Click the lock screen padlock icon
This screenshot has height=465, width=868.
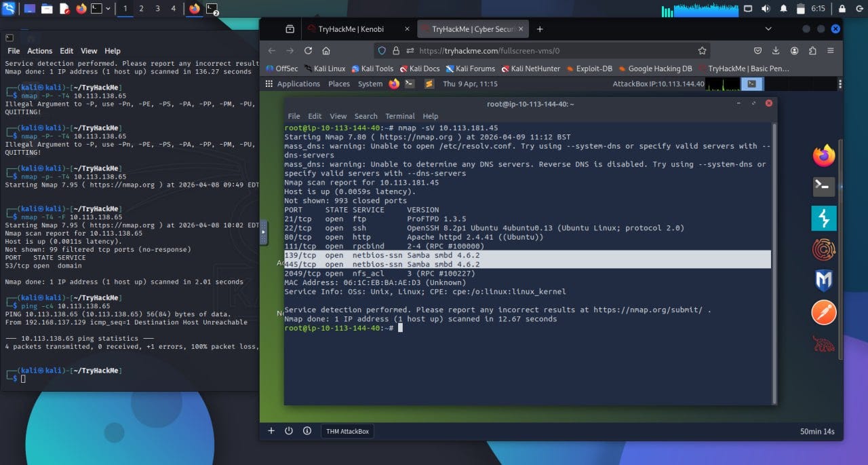(842, 9)
